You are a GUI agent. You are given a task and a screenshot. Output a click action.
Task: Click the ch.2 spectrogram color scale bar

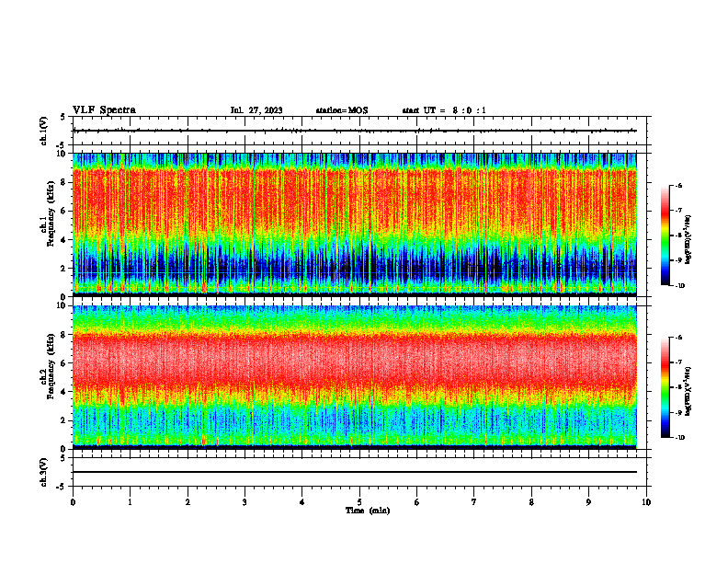665,387
